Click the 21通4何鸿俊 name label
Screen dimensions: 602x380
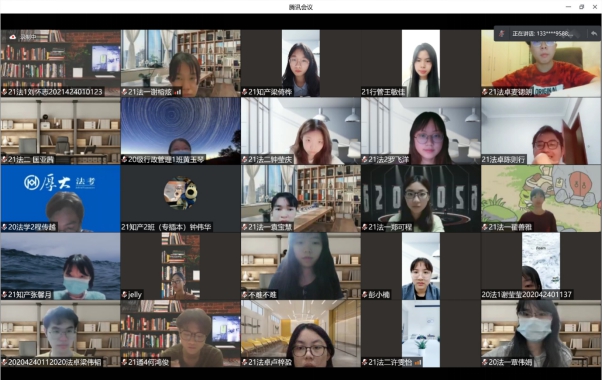(x=148, y=362)
